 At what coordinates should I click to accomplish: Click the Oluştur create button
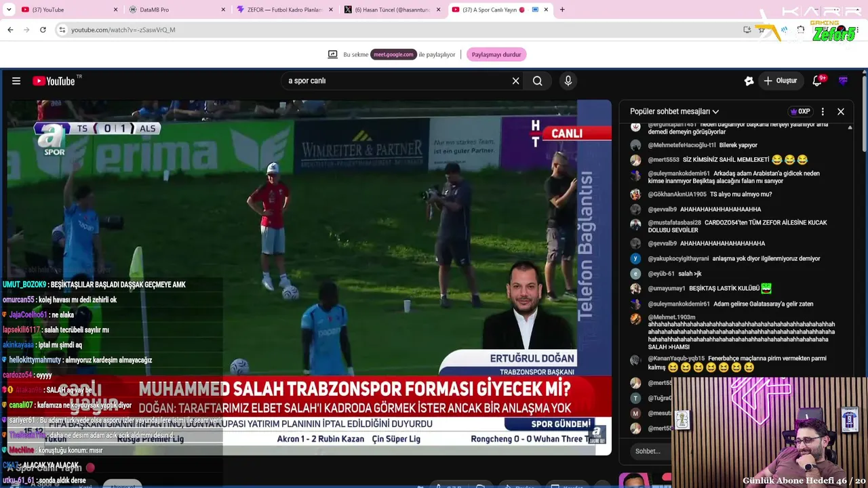click(780, 81)
